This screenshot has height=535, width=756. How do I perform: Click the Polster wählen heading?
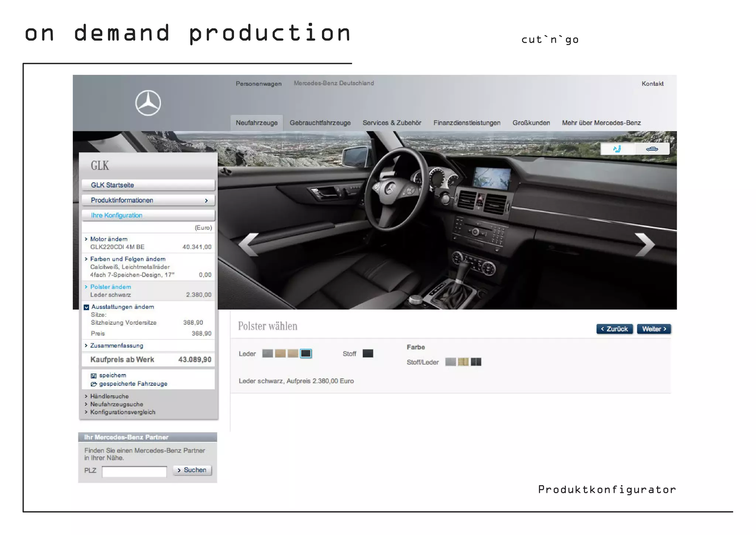268,326
